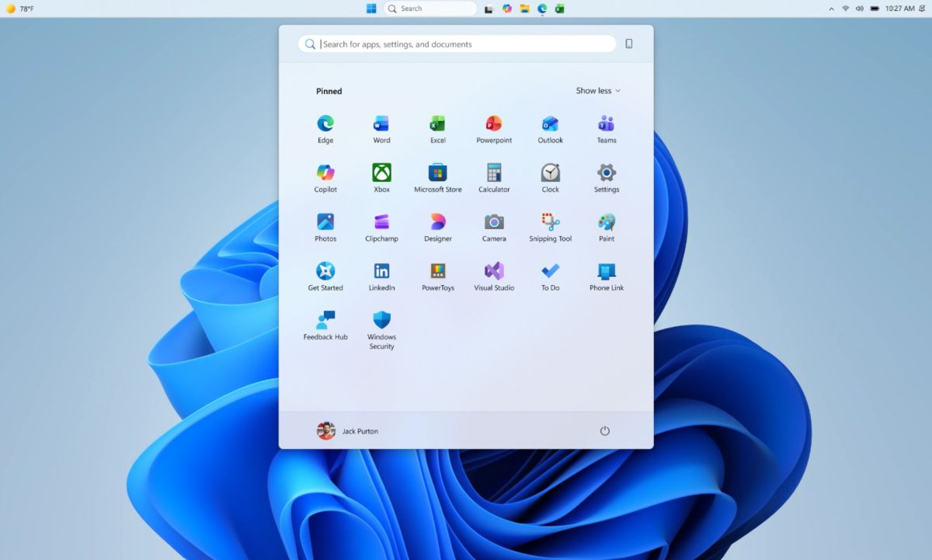Open notifications bell in system tray
Viewport: 932px width, 560px height.
(x=923, y=9)
